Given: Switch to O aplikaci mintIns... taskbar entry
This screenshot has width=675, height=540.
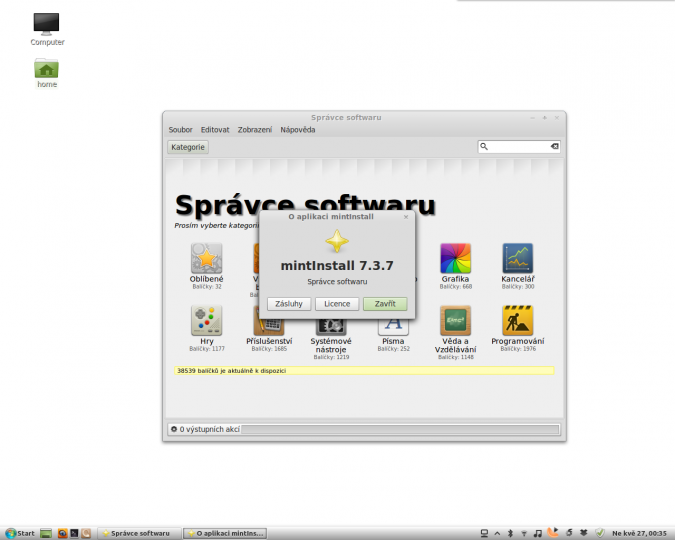Looking at the screenshot, I should pos(225,533).
